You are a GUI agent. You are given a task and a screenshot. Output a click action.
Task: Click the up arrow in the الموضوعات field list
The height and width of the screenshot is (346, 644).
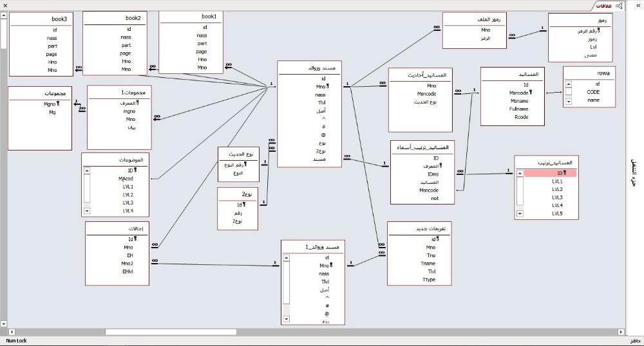tap(87, 170)
